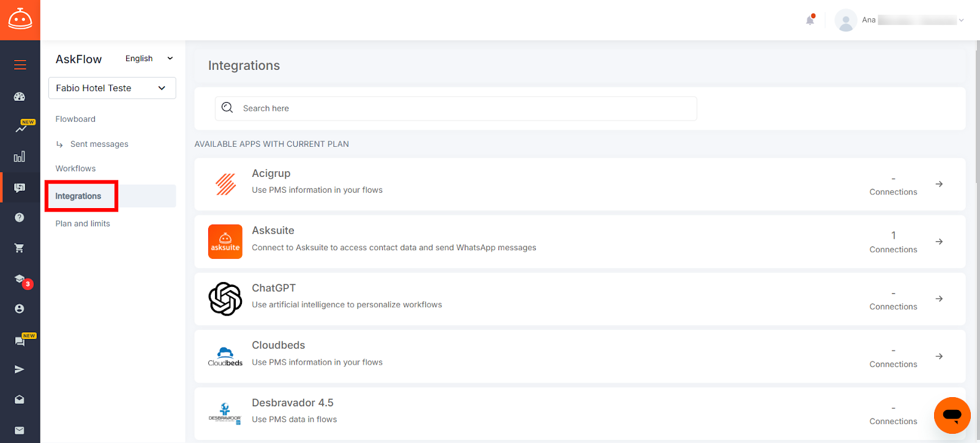Click 'Use PMS data in flows' description

pyautogui.click(x=295, y=420)
